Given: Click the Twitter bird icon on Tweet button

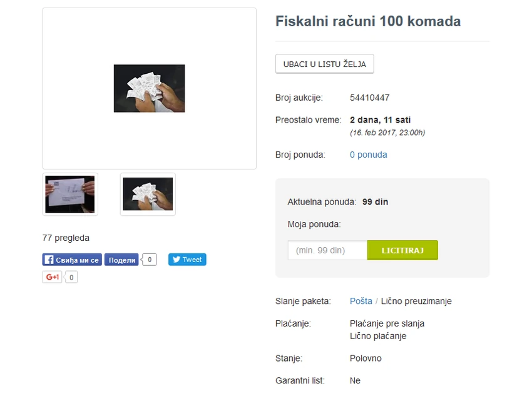Looking at the screenshot, I should (x=176, y=260).
